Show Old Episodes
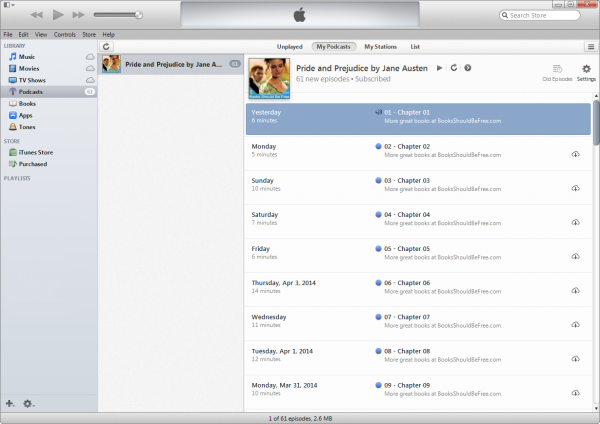Viewport: 600px width, 424px height. click(557, 73)
